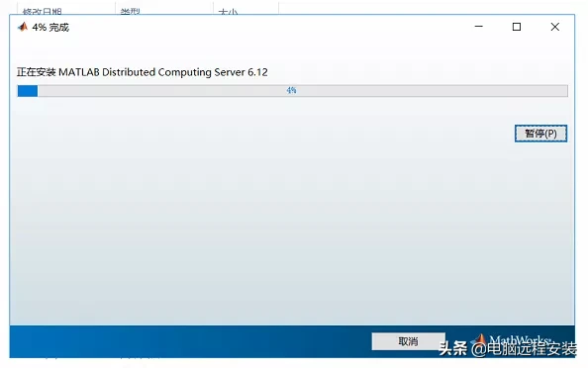The image size is (588, 368).
Task: Click the 4% label on the progress bar
Action: pos(291,90)
